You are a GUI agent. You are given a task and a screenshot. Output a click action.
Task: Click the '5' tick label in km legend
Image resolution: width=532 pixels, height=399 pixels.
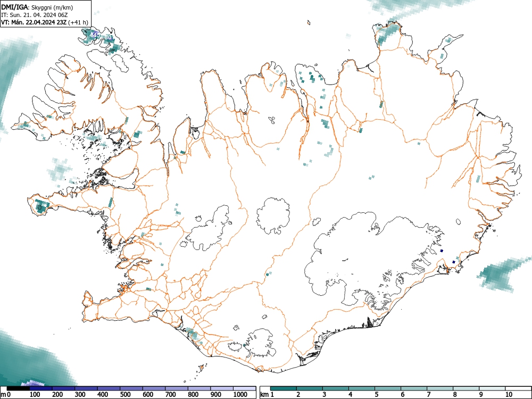377,395
